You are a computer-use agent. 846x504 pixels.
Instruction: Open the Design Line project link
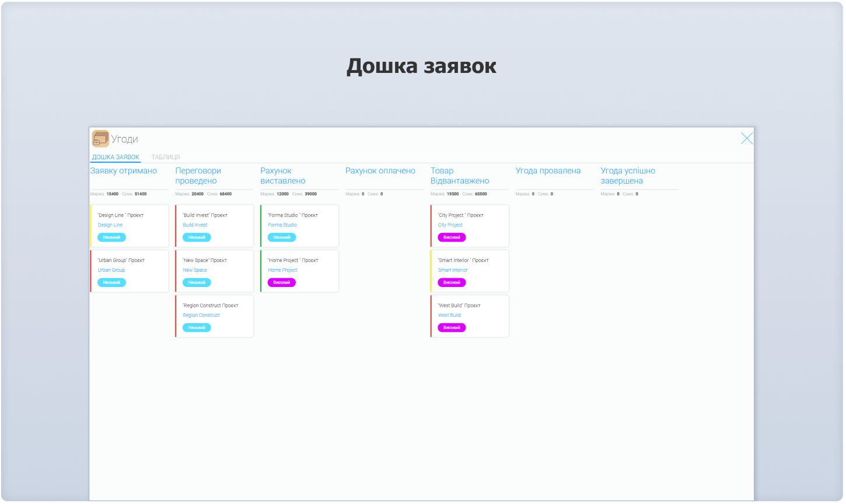110,225
